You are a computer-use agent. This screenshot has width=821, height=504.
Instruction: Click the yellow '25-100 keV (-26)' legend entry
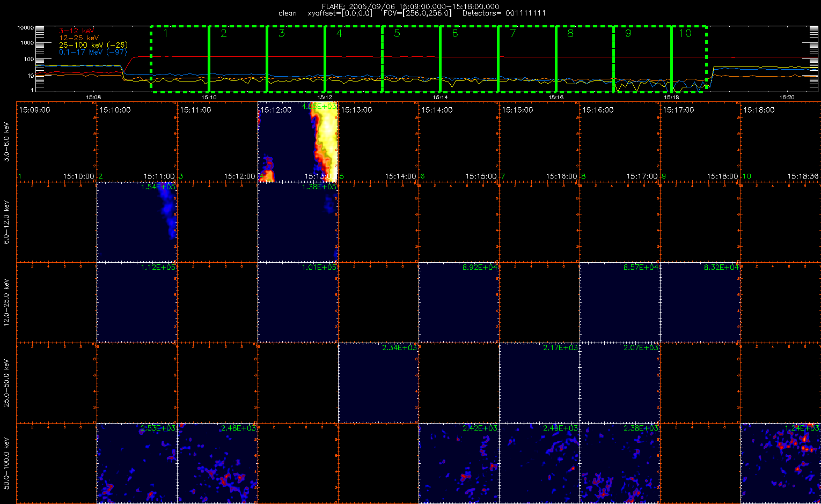[93, 45]
